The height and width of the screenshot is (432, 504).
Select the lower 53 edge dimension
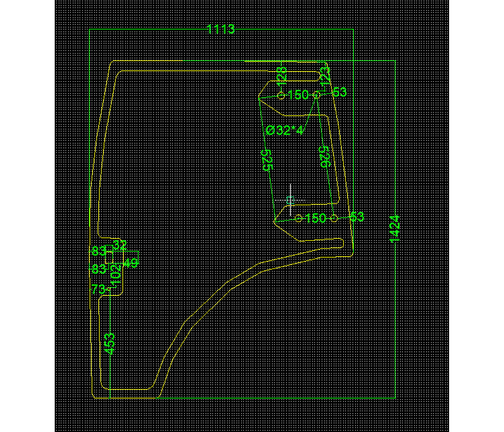pos(357,217)
